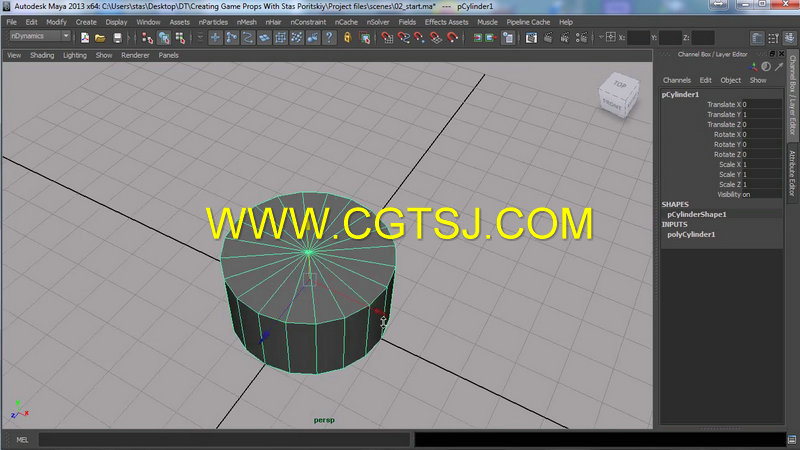This screenshot has width=800, height=450.
Task: Toggle dynamics selection mask icon
Action: [x=296, y=38]
